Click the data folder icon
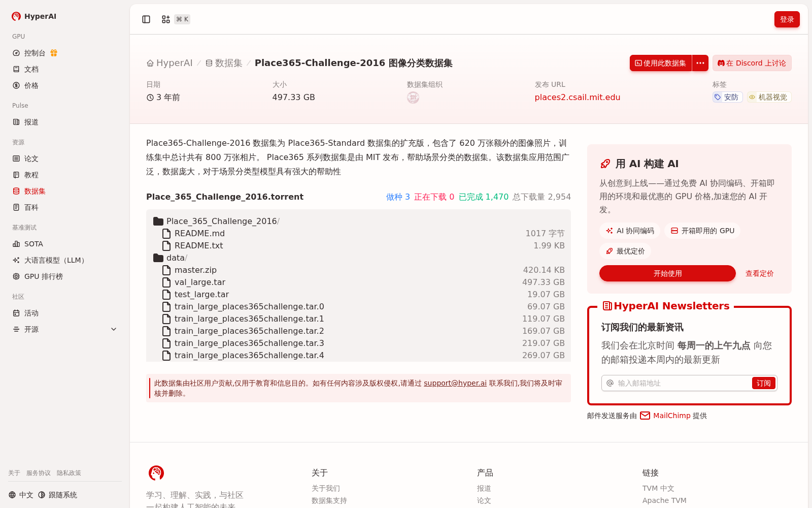812x508 pixels. point(158,258)
